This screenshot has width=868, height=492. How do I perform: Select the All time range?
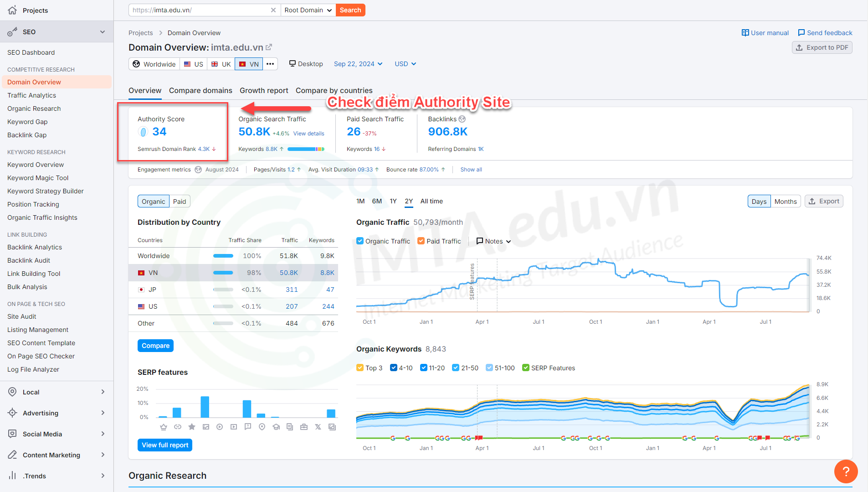click(x=431, y=201)
